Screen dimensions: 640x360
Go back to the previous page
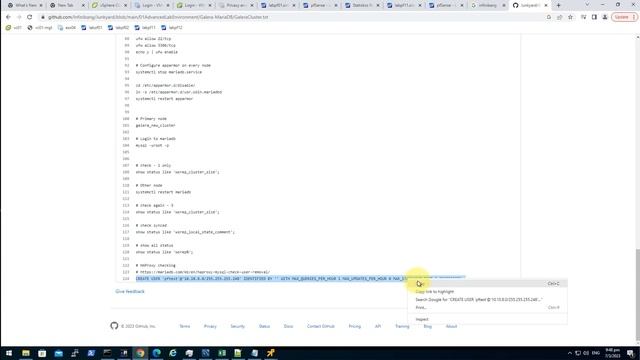pos(9,17)
